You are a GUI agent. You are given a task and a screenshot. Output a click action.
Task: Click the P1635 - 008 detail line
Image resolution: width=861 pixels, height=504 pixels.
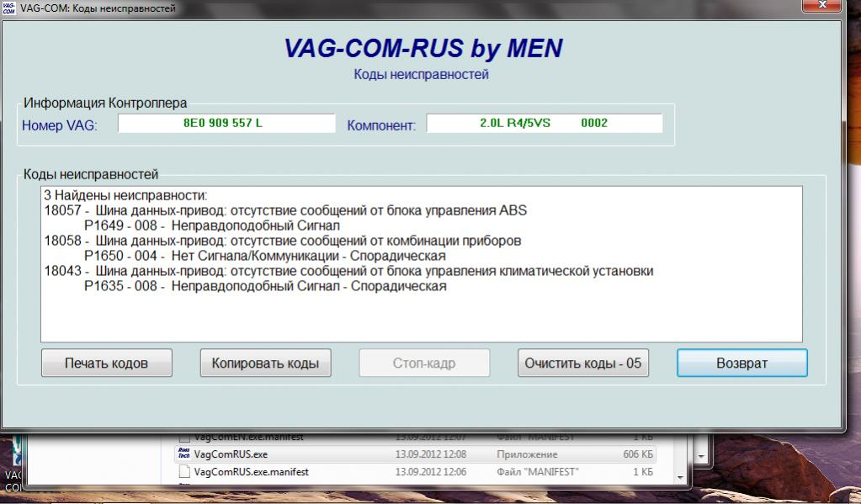click(264, 286)
